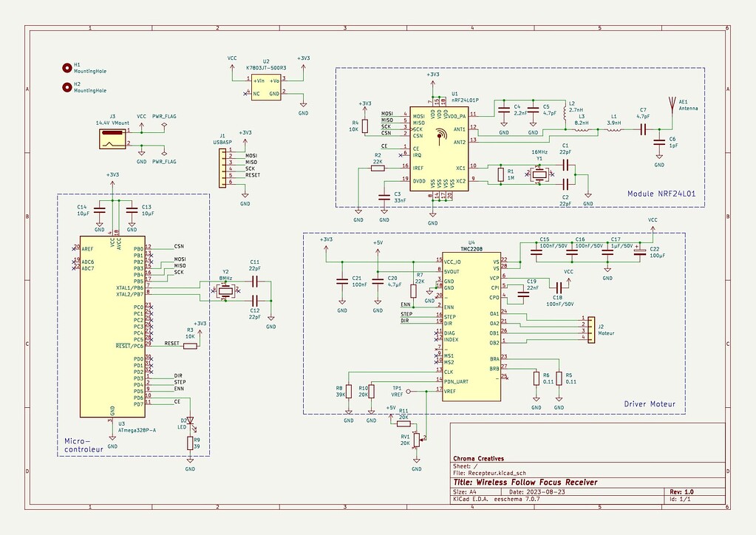The image size is (756, 535).
Task: Click the MountingHole H1 symbol
Action: [x=67, y=68]
